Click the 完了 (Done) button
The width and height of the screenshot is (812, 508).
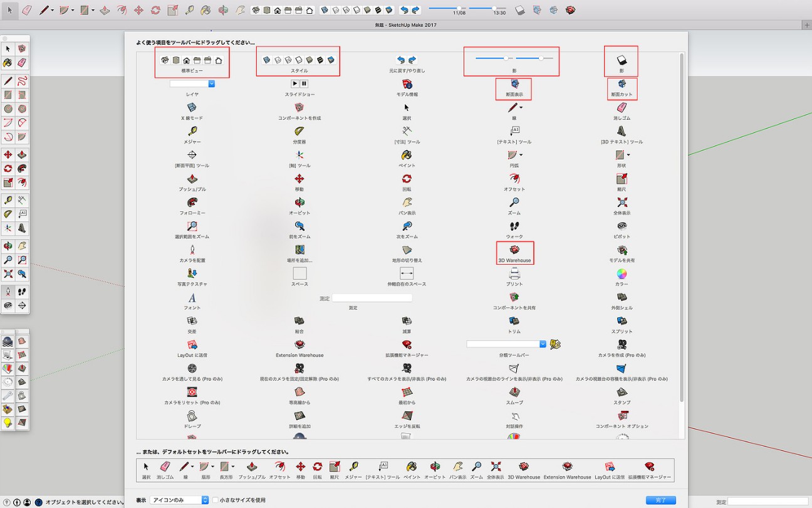pos(661,500)
